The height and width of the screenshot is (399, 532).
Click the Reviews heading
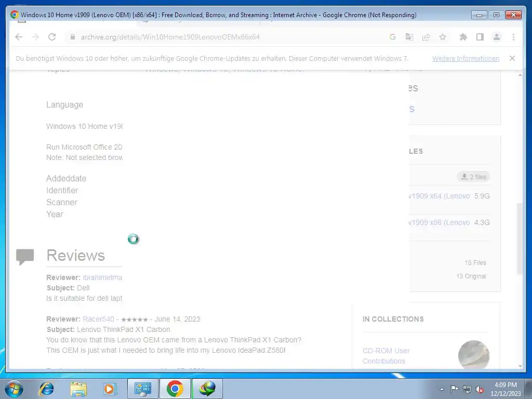76,256
